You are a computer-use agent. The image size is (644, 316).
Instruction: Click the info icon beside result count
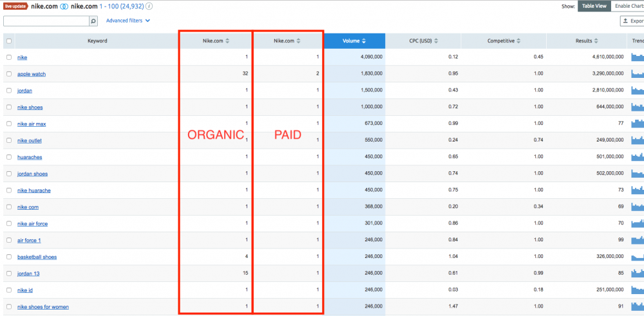(150, 6)
